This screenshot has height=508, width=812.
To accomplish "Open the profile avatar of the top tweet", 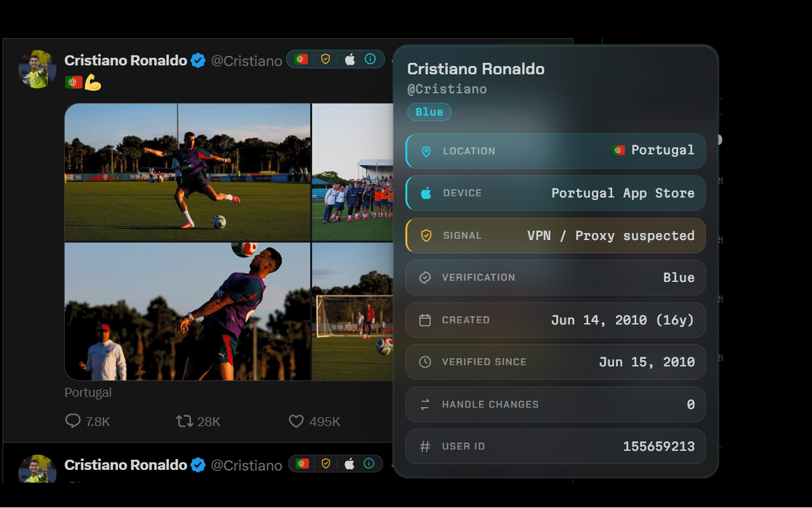I will click(37, 69).
